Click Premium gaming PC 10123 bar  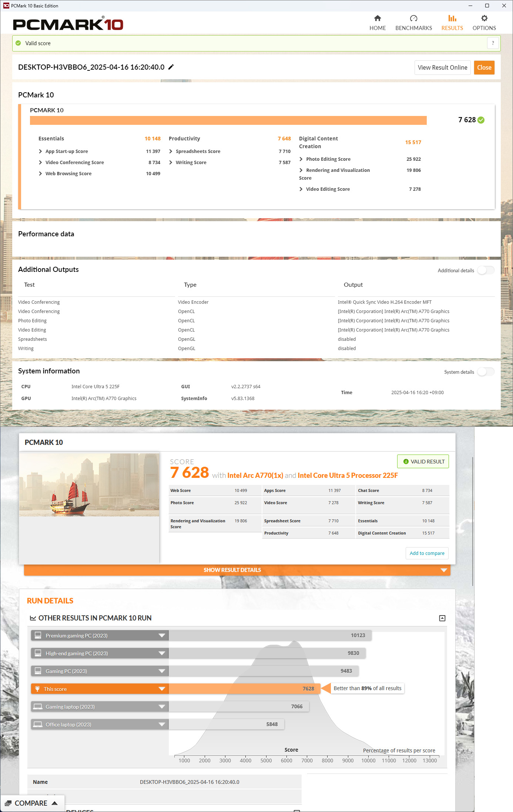click(270, 635)
